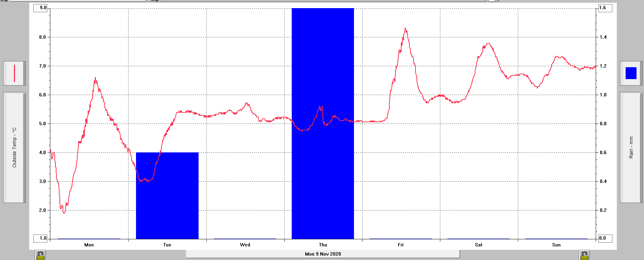Click the Wed label on the time axis
The image size is (644, 260).
tap(245, 245)
